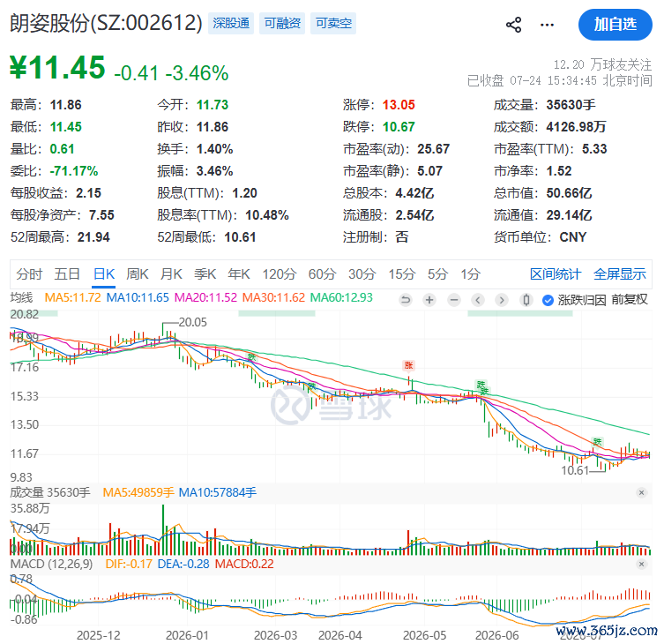
Task: Open the three-dot more options menu
Action: [547, 25]
